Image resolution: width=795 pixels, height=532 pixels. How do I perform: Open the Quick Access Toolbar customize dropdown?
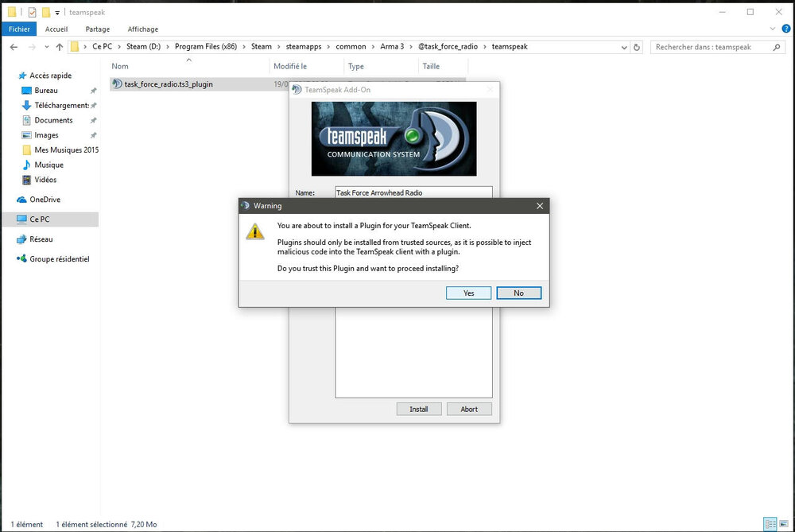pos(57,13)
